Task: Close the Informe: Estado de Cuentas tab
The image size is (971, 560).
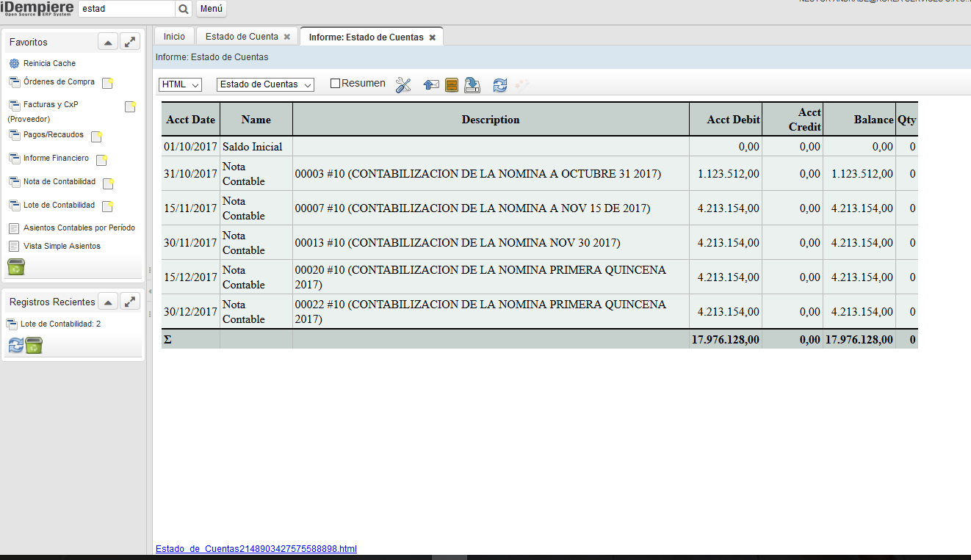Action: (433, 37)
